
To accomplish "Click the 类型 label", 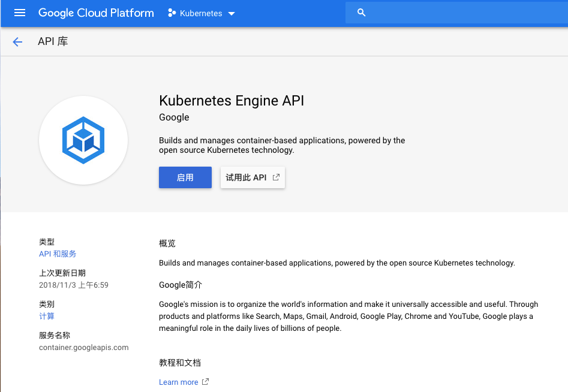I will [47, 242].
